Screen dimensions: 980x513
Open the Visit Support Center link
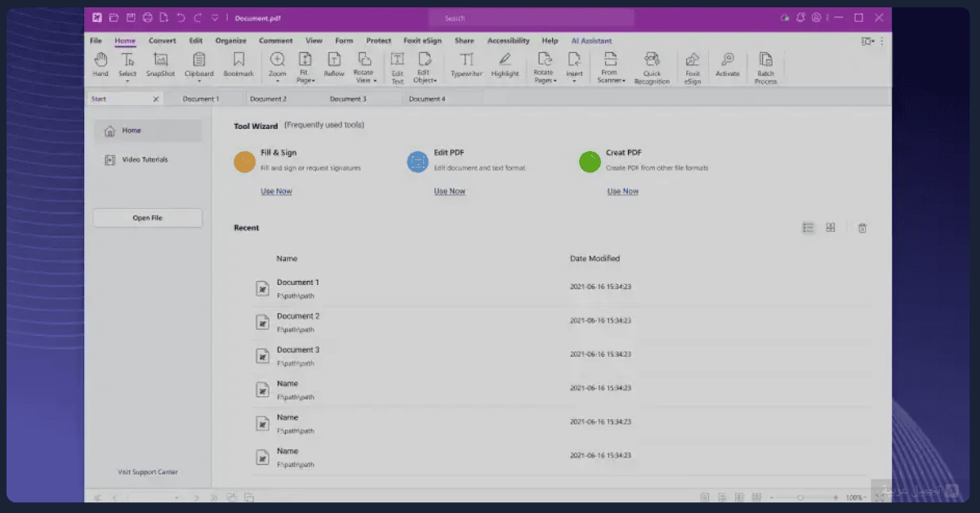(148, 472)
